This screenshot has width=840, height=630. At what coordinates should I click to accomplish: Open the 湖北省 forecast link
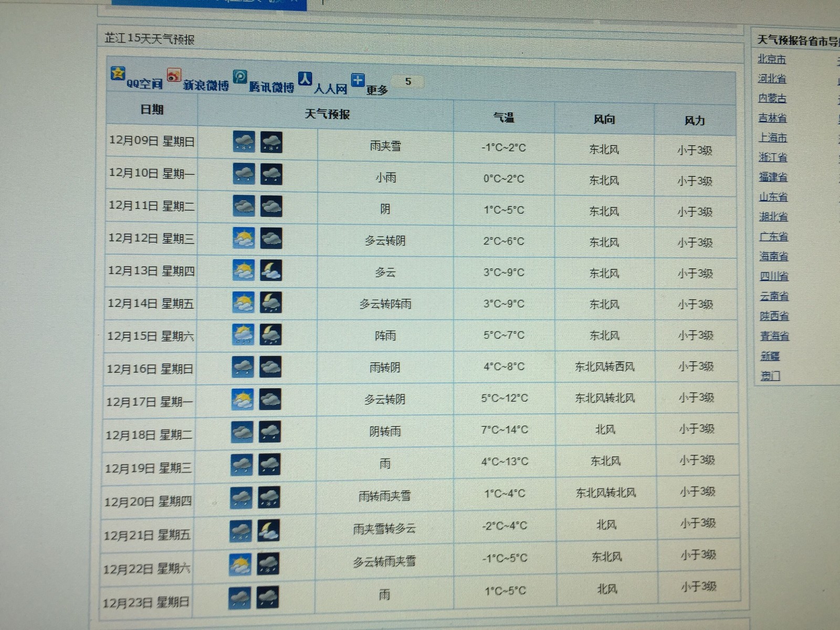(x=773, y=216)
